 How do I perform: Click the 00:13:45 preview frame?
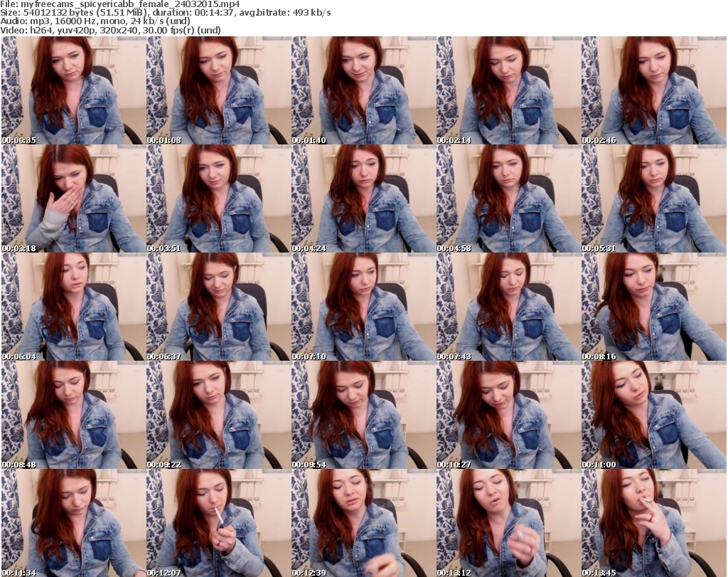pyautogui.click(x=654, y=523)
